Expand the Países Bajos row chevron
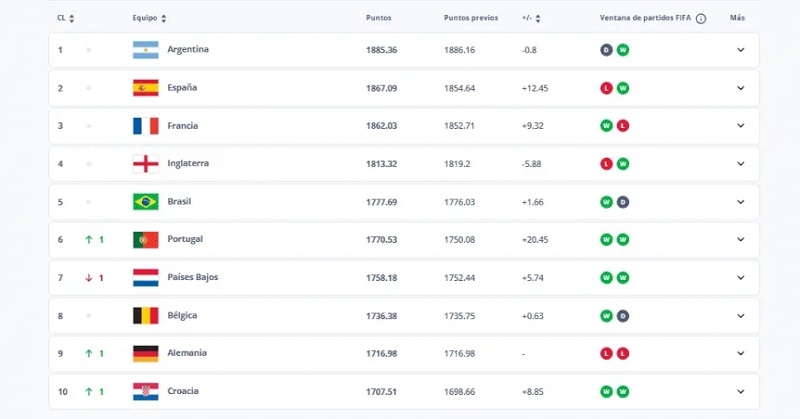 click(x=740, y=278)
